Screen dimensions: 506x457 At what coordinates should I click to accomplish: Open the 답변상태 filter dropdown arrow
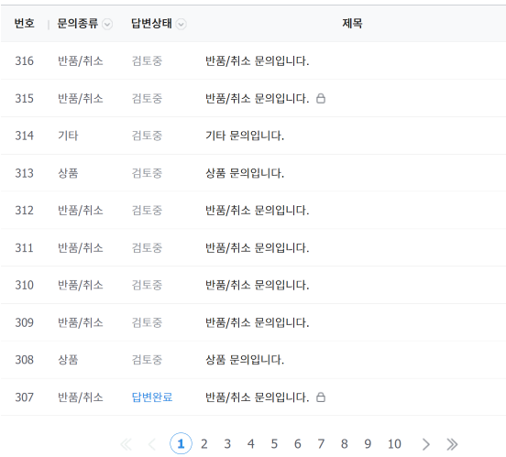coord(181,24)
